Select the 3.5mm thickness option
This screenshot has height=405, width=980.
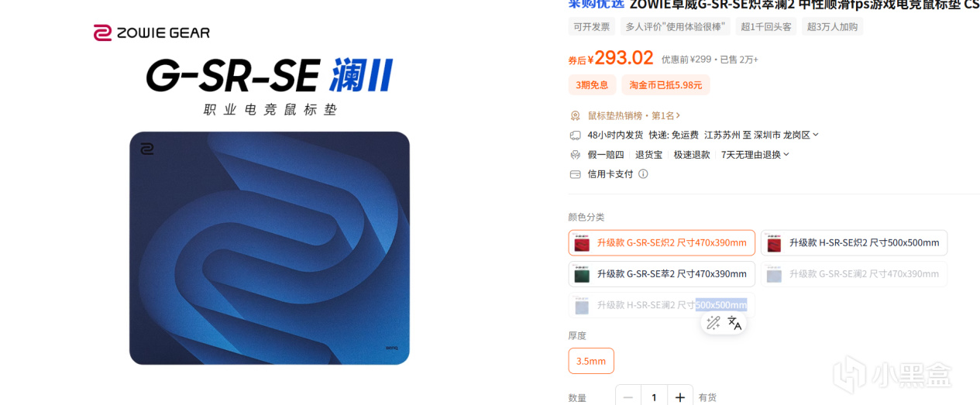tap(591, 361)
